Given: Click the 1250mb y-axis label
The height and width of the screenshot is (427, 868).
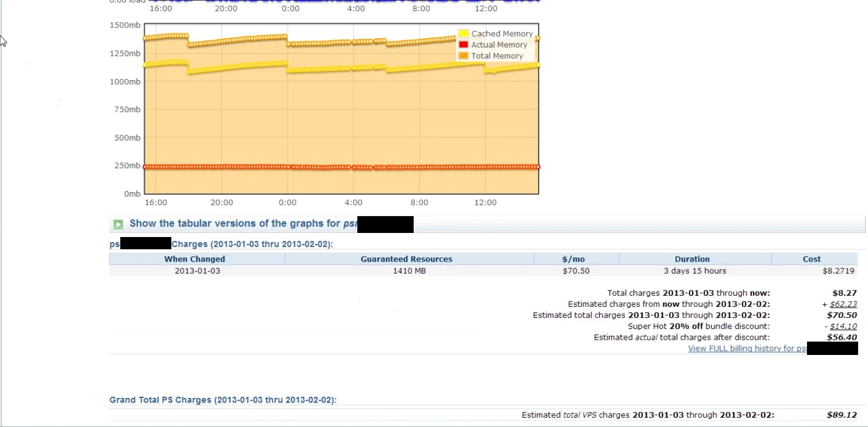Looking at the screenshot, I should point(125,53).
